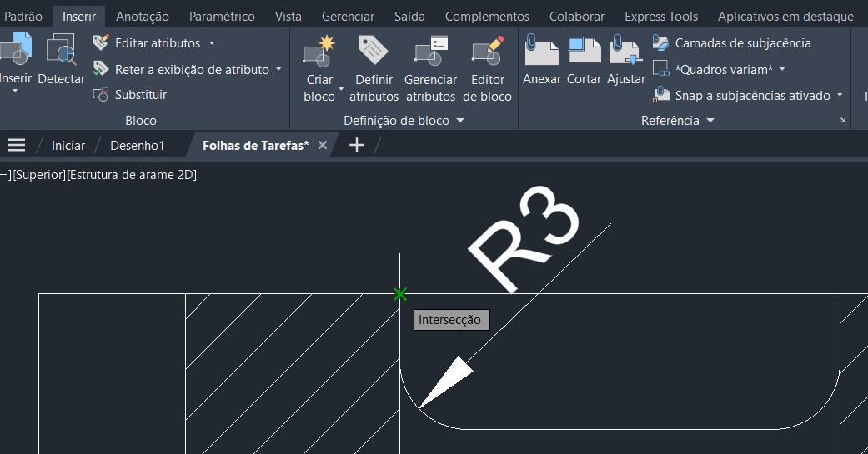The height and width of the screenshot is (454, 868).
Task: Open the file tabs hamburger menu
Action: pos(17,146)
